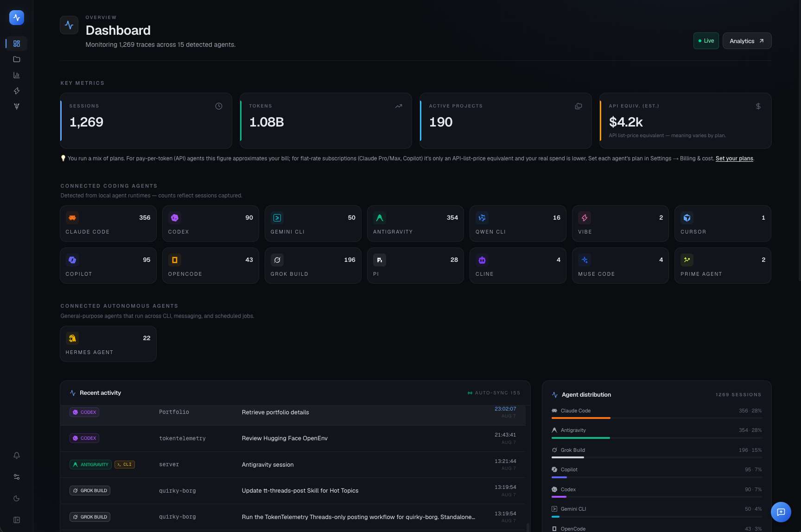The height and width of the screenshot is (532, 801).
Task: Collapse the sidebar panel icon
Action: pyautogui.click(x=17, y=520)
